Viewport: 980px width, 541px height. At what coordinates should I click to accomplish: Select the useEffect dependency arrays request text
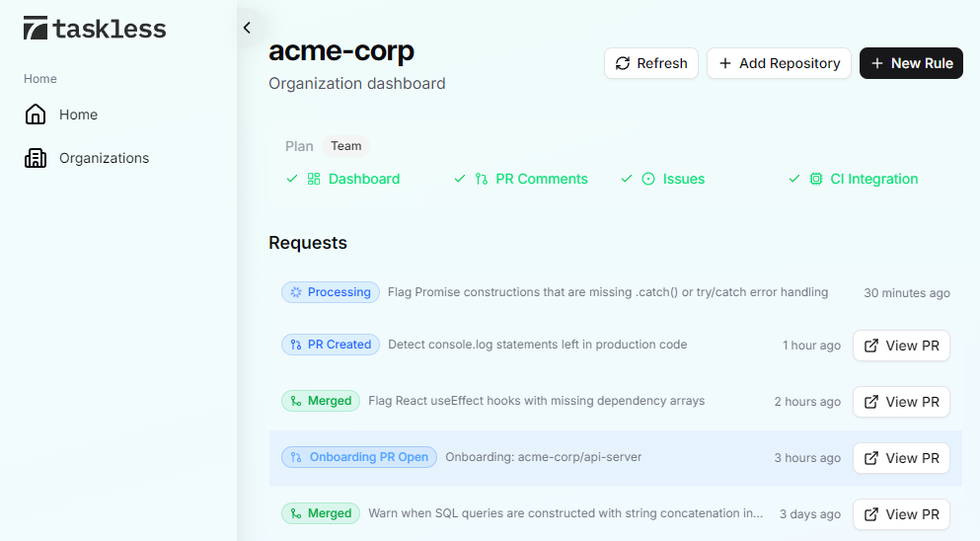coord(536,401)
